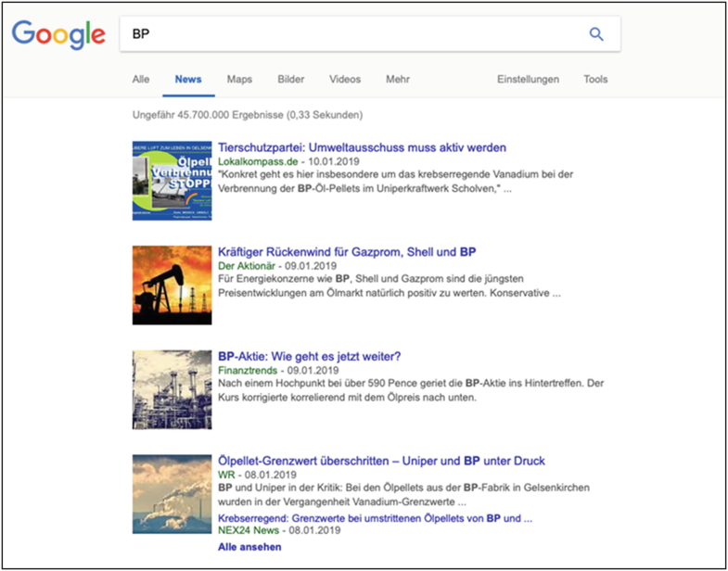Click the result count Ungefähr 45.700.000 Ergebnisse
This screenshot has height=571, width=728.
(248, 115)
